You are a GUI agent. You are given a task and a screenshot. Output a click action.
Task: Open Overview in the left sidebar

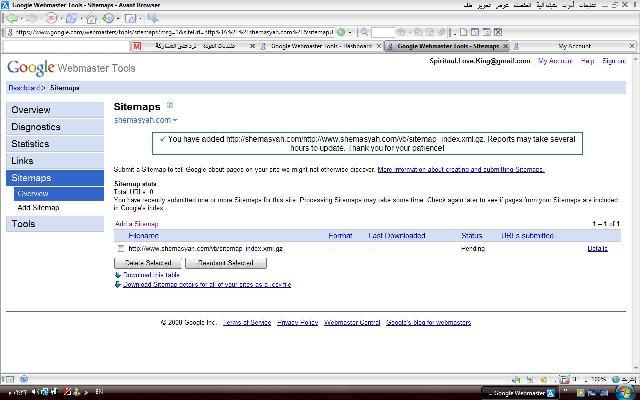coord(55,110)
